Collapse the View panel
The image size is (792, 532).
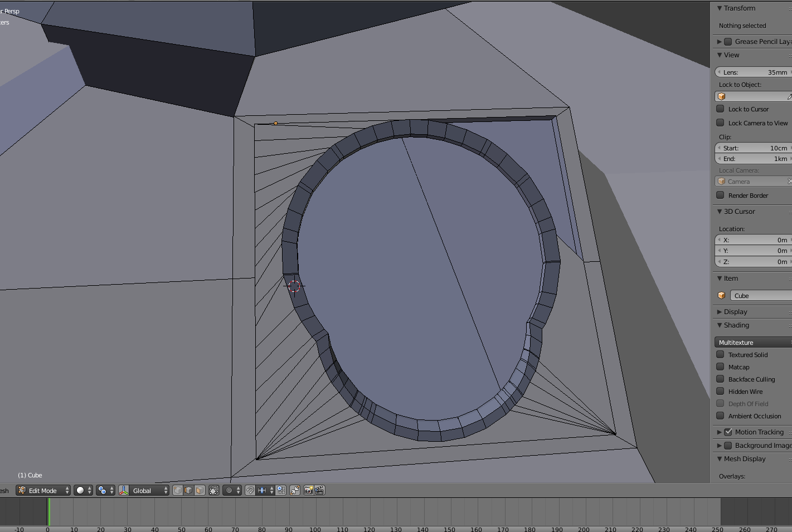click(x=720, y=55)
